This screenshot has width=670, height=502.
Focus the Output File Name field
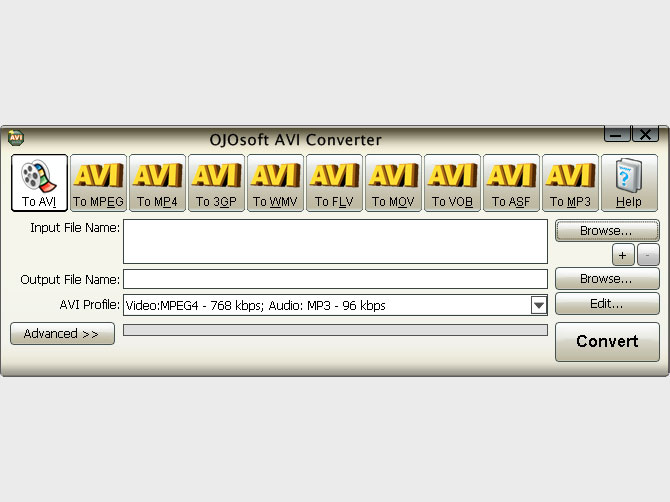point(335,279)
